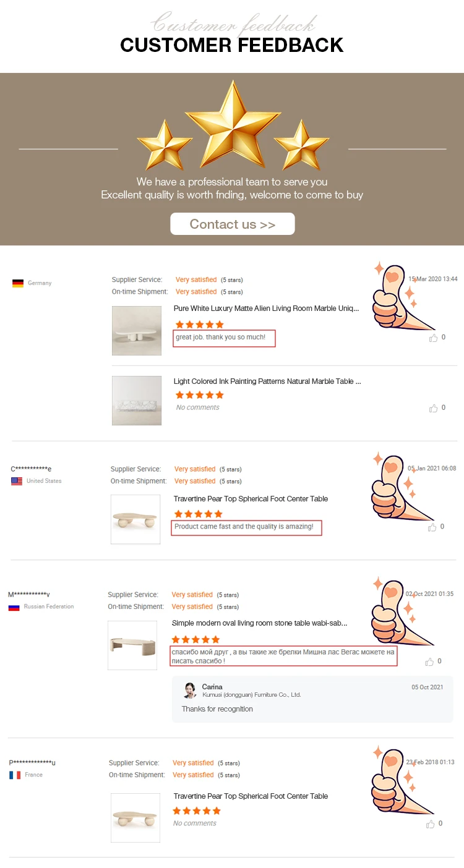The width and height of the screenshot is (464, 868).
Task: Open Light Colored Ink Painting Patterns product link
Action: pyautogui.click(x=267, y=381)
